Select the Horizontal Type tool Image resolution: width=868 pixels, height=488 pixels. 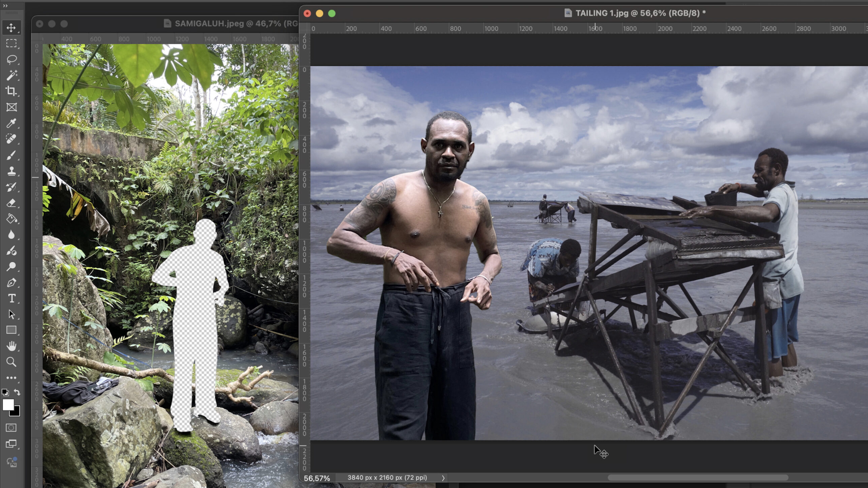tap(11, 298)
